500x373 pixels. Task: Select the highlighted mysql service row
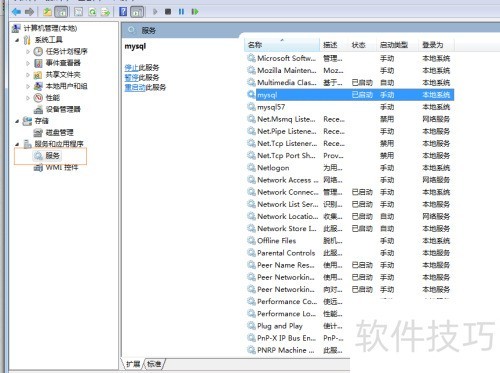350,95
